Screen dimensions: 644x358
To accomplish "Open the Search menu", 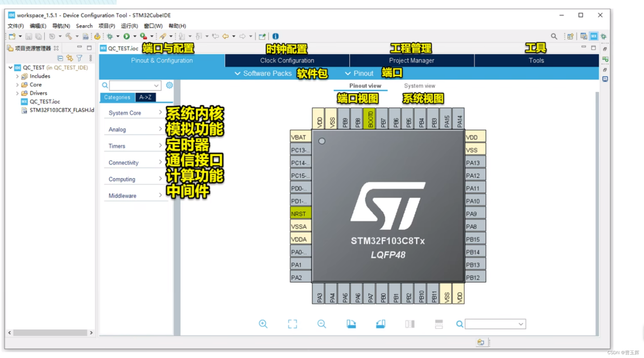I will click(84, 26).
